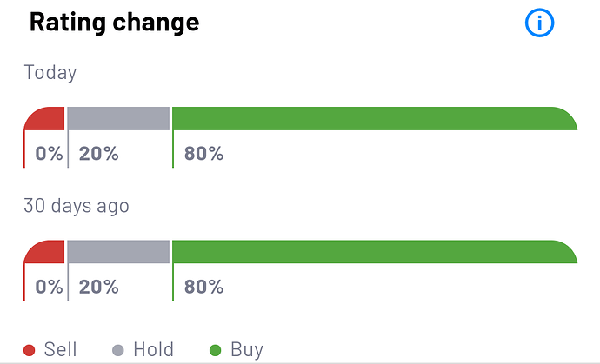Click the green Buy legend dot

click(216, 350)
